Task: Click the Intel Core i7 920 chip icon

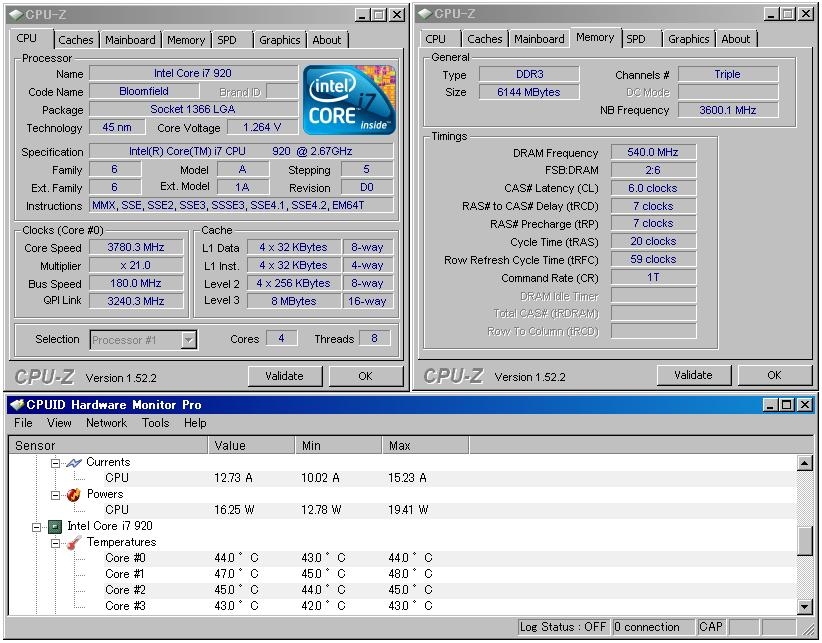Action: pyautogui.click(x=55, y=526)
